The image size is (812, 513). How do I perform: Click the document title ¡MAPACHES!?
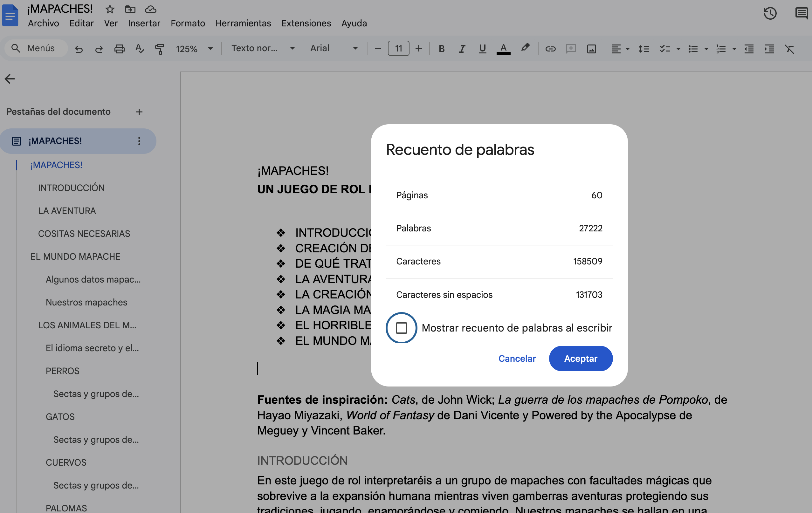point(60,9)
